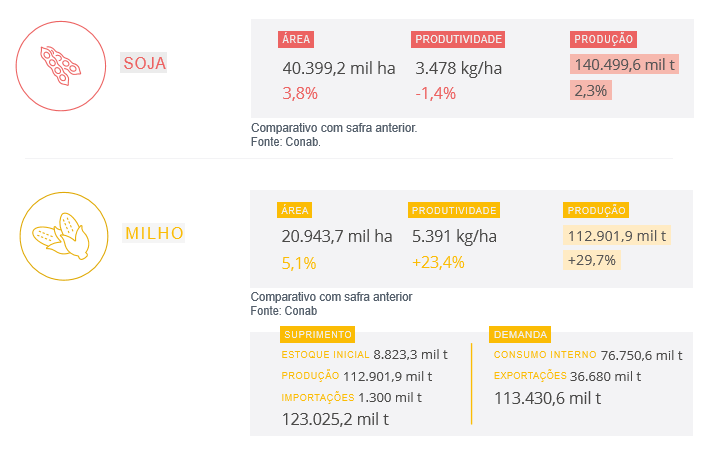The image size is (706, 451).
Task: Click the CONSUMO INTERNO label
Action: click(x=545, y=355)
